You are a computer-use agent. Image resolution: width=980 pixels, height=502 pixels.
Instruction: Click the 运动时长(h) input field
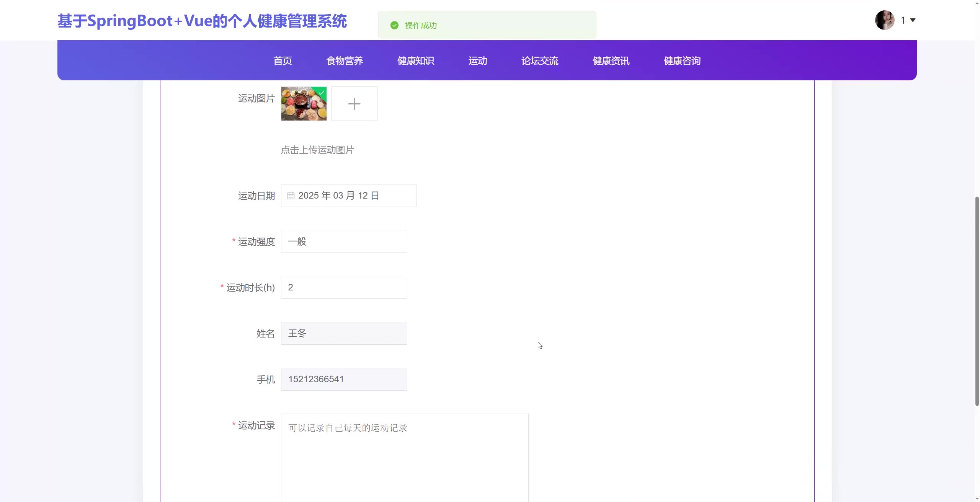(344, 287)
